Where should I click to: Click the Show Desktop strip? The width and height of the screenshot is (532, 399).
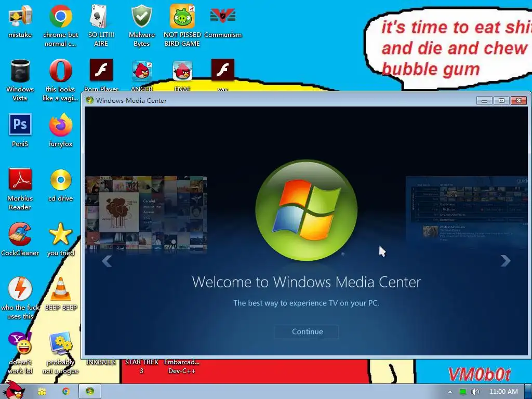pyautogui.click(x=528, y=392)
